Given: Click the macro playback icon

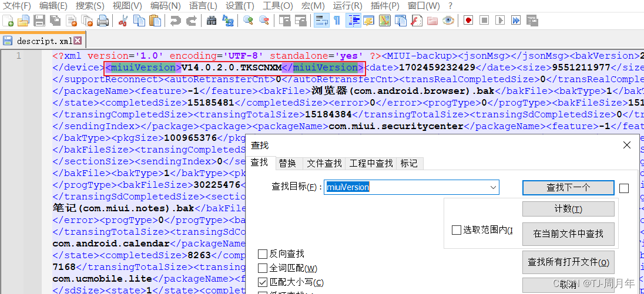Looking at the screenshot, I should click(500, 20).
